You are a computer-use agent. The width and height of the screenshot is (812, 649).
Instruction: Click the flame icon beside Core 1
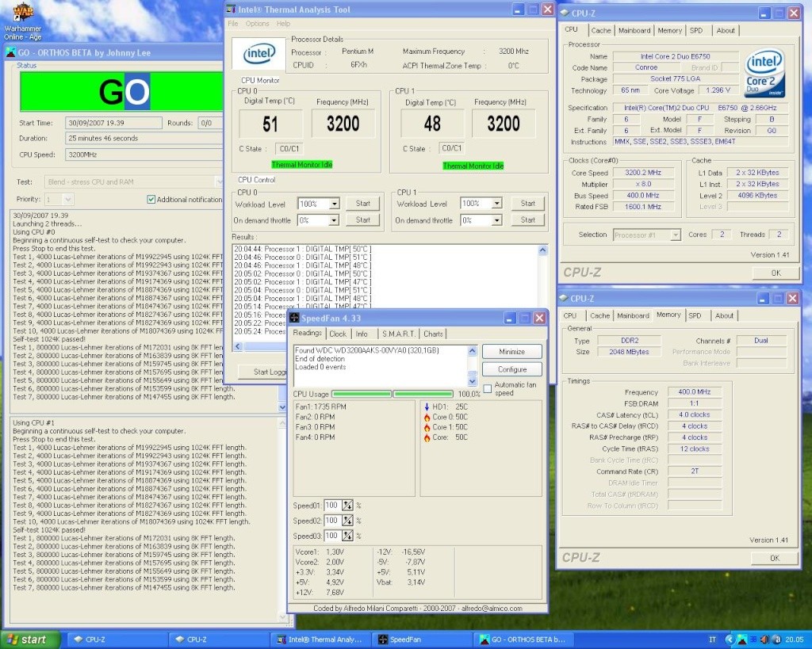(427, 427)
